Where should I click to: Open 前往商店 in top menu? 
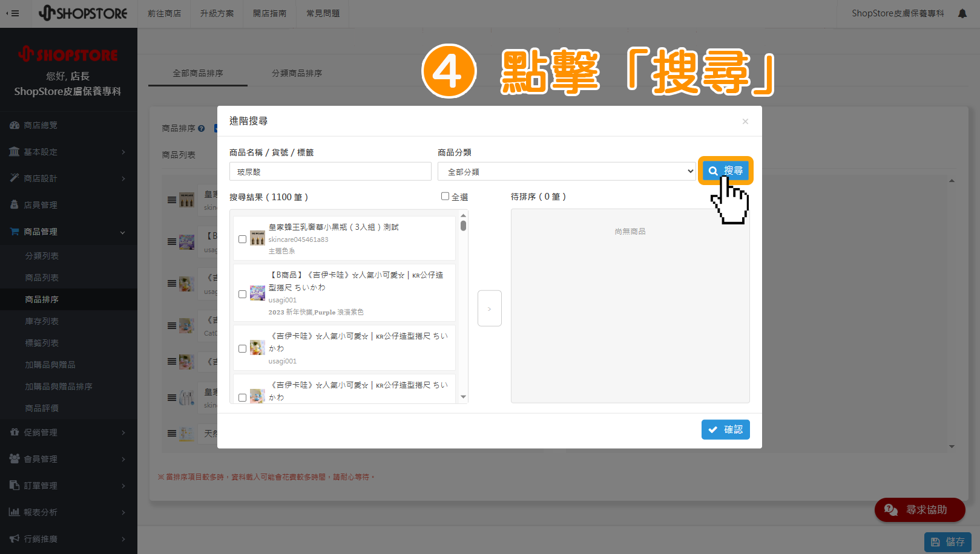[164, 13]
